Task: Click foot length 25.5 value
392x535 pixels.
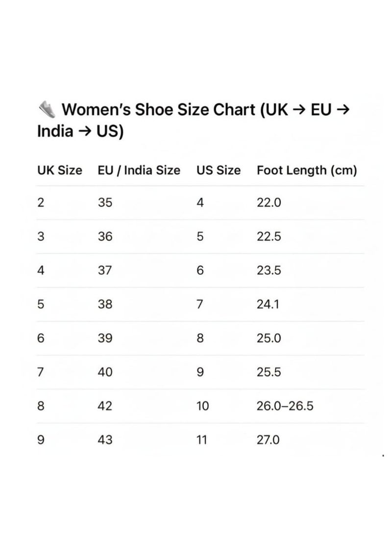Action: pyautogui.click(x=269, y=371)
